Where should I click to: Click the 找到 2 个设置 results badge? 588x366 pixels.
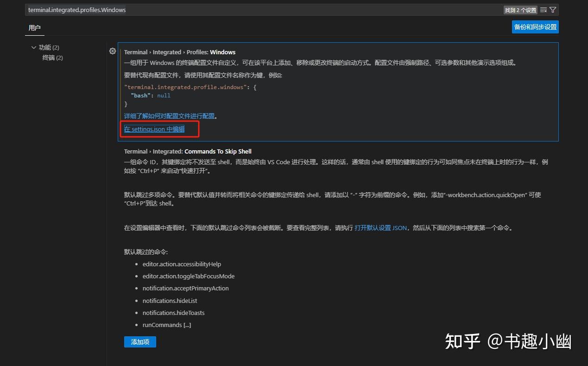click(520, 9)
